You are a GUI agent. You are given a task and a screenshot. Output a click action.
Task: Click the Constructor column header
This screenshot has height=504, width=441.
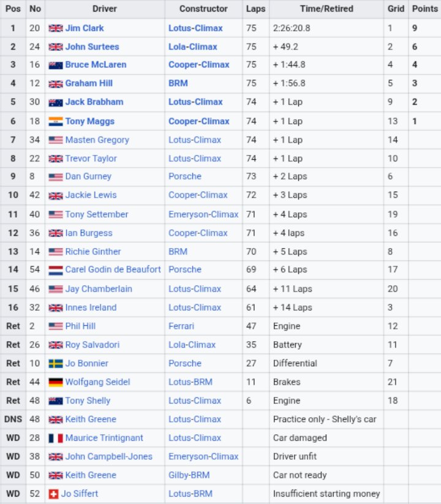pyautogui.click(x=203, y=9)
